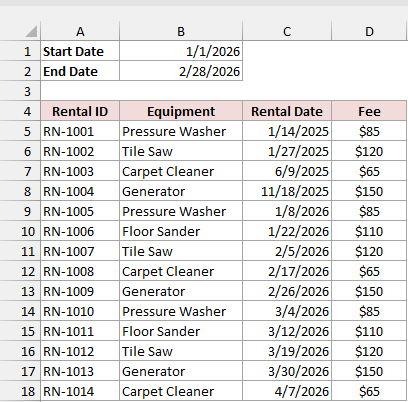
Task: Click Generator in row 8
Action: pyautogui.click(x=181, y=191)
